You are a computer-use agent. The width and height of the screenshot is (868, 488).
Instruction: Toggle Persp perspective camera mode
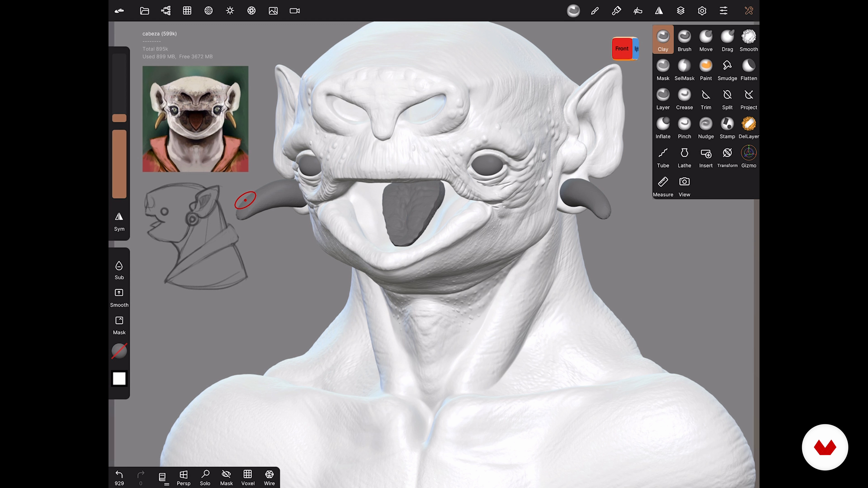pyautogui.click(x=183, y=477)
